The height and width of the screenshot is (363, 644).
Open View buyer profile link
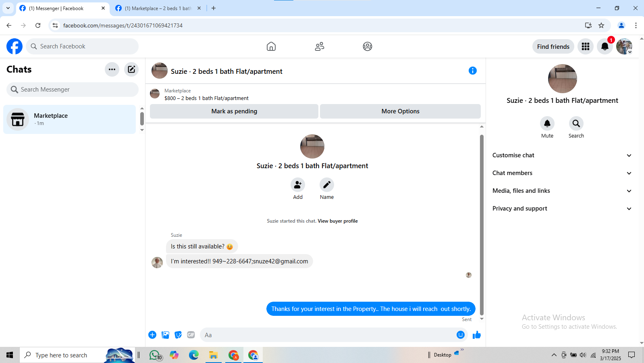pyautogui.click(x=338, y=221)
